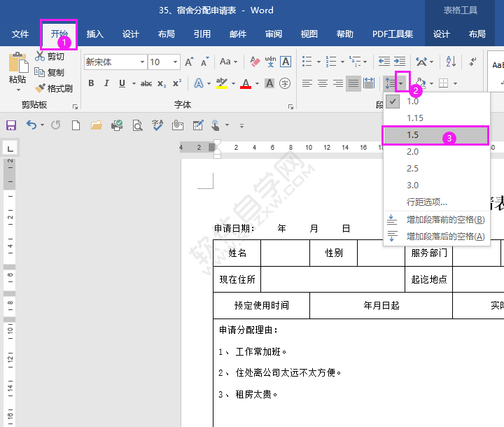Screen dimensions: 504x427
Task: Open the font name dropdown (新宋体)
Action: tap(142, 62)
